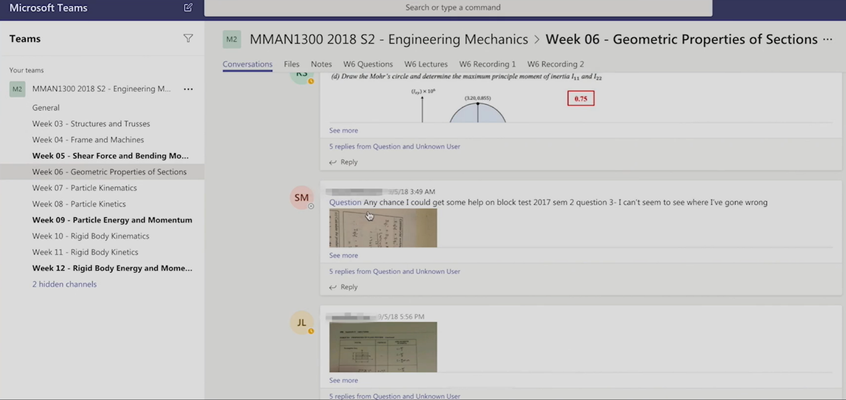Expand the 2 hidden channels link
Screen dimensions: 846x400
tap(64, 284)
